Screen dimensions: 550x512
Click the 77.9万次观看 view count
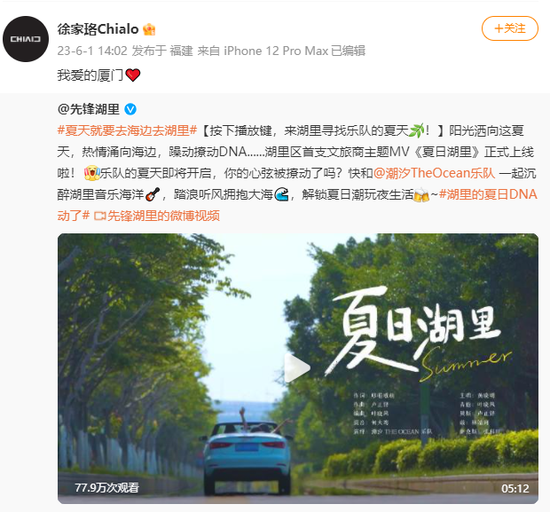coord(107,487)
